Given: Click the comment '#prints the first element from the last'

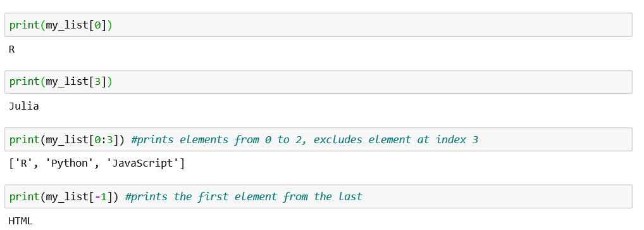Looking at the screenshot, I should click(x=244, y=196).
